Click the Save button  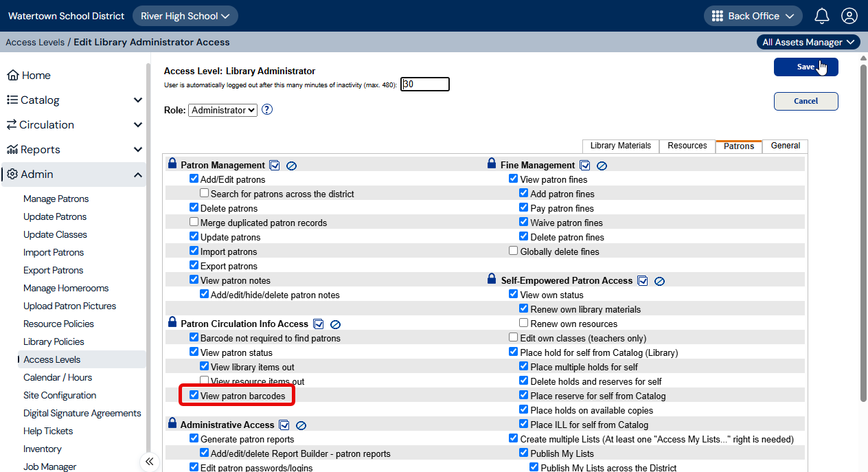[x=806, y=67]
